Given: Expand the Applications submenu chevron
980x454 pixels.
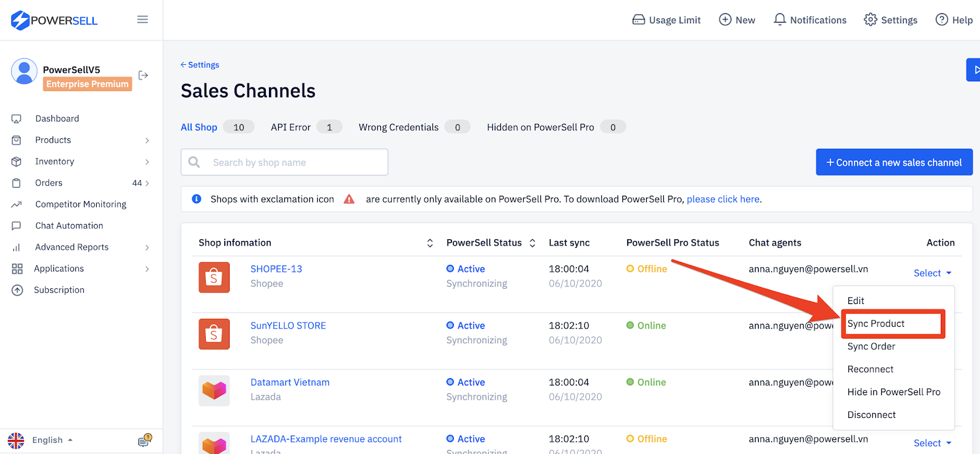Looking at the screenshot, I should [x=147, y=269].
